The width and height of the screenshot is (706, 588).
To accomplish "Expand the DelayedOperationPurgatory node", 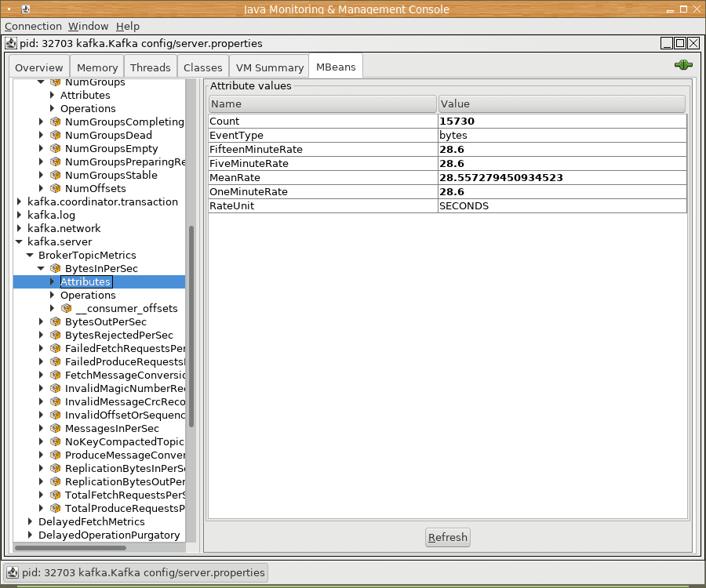I will click(x=30, y=535).
